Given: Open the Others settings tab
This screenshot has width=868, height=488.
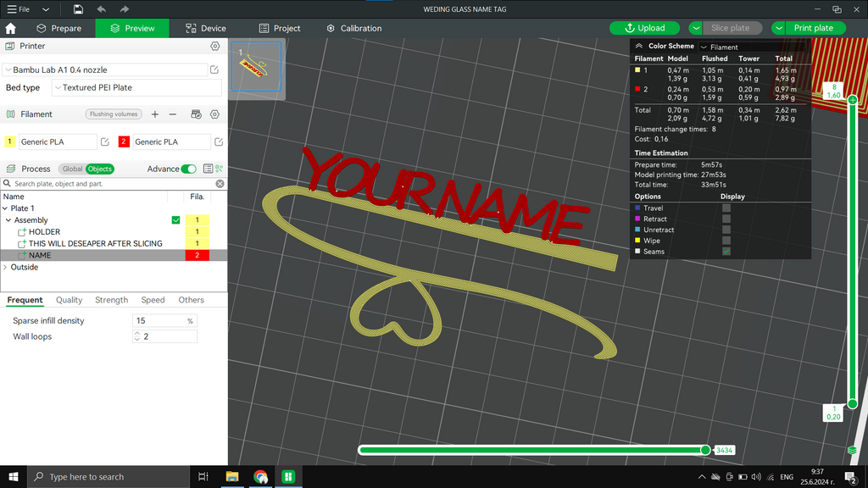Looking at the screenshot, I should (191, 300).
